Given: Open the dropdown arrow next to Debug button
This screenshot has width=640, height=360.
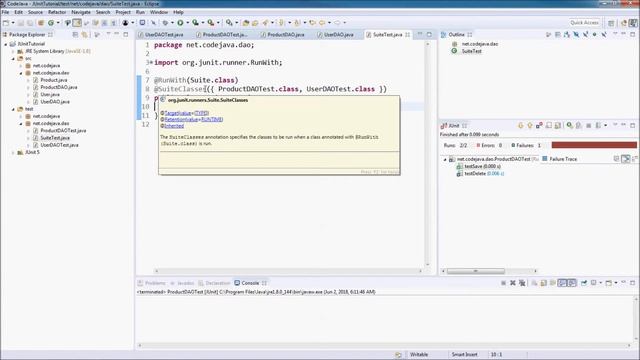Looking at the screenshot, I should [172, 23].
